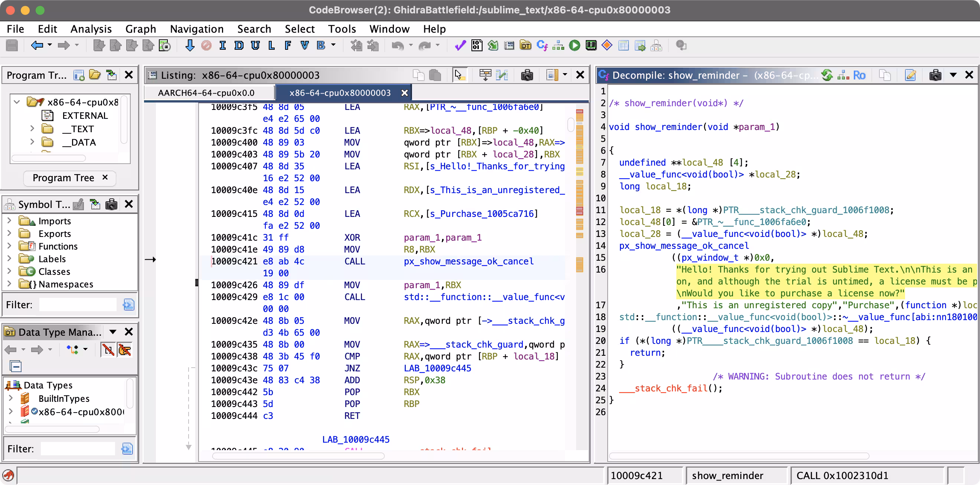Click LAB_10009c445 jump target reference

tap(437, 368)
